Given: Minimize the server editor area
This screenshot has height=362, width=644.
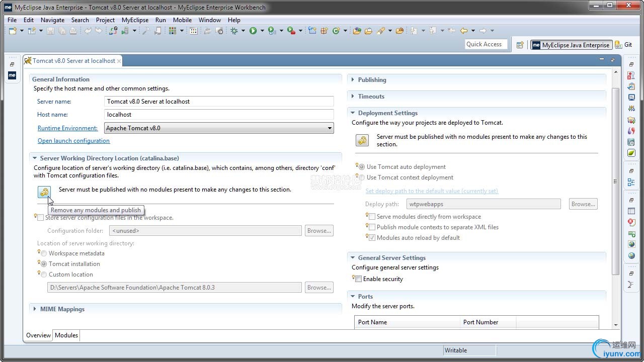Looking at the screenshot, I should [602, 59].
